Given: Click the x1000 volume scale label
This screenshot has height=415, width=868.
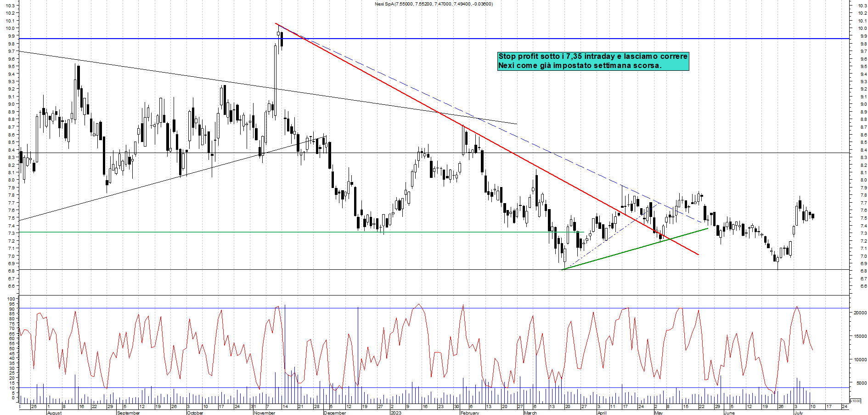Looking at the screenshot, I should click(x=856, y=401).
